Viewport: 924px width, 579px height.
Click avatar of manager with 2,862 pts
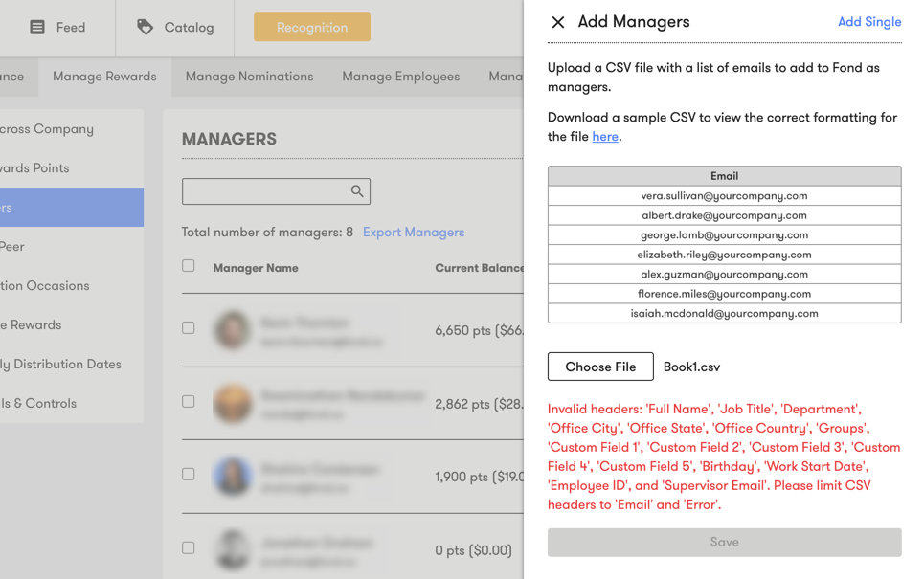pos(232,404)
